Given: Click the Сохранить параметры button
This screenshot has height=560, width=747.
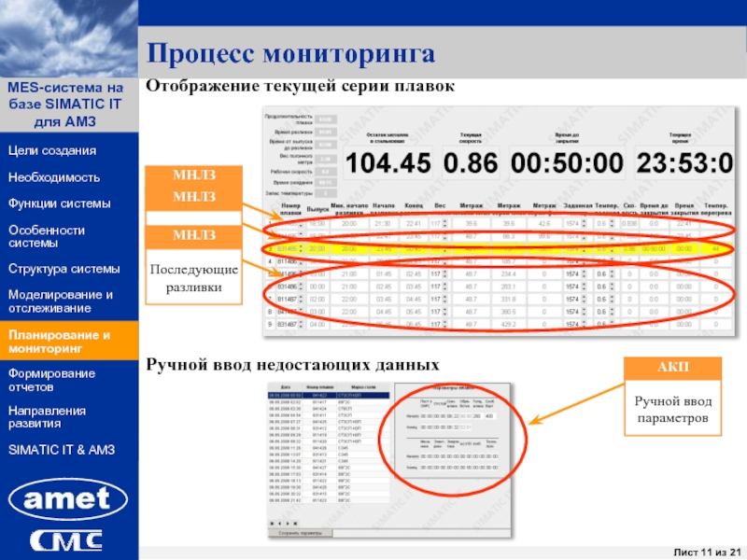Looking at the screenshot, I should coord(300,533).
